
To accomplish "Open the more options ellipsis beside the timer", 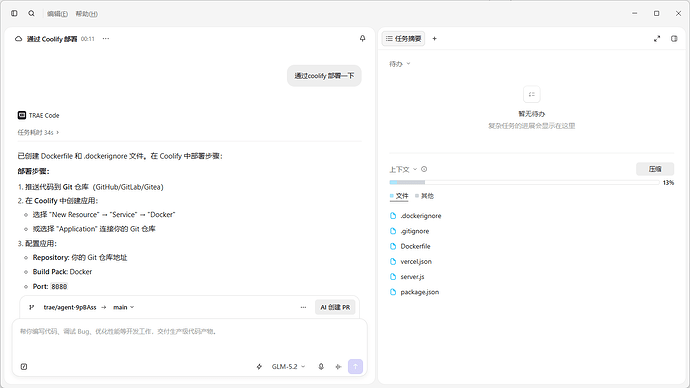I will [x=106, y=39].
